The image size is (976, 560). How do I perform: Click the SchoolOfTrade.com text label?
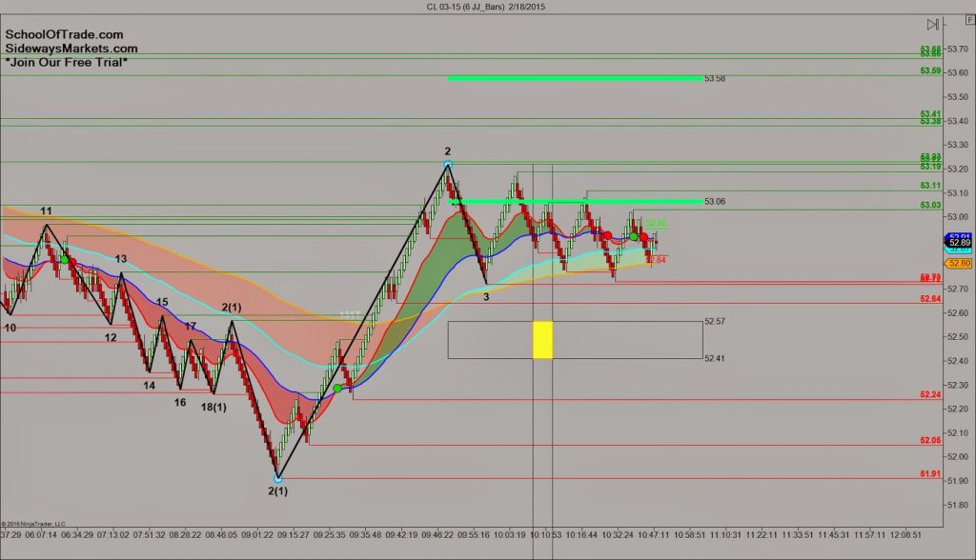[x=64, y=35]
